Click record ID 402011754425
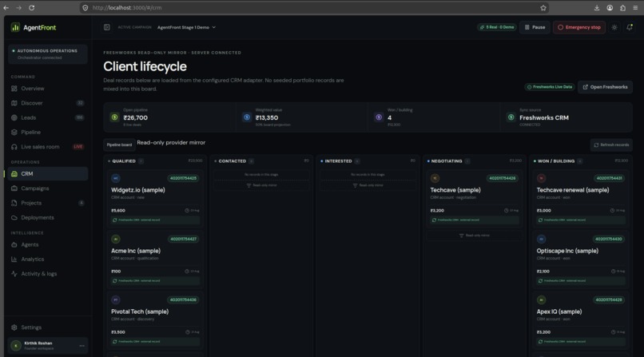 [183, 179]
